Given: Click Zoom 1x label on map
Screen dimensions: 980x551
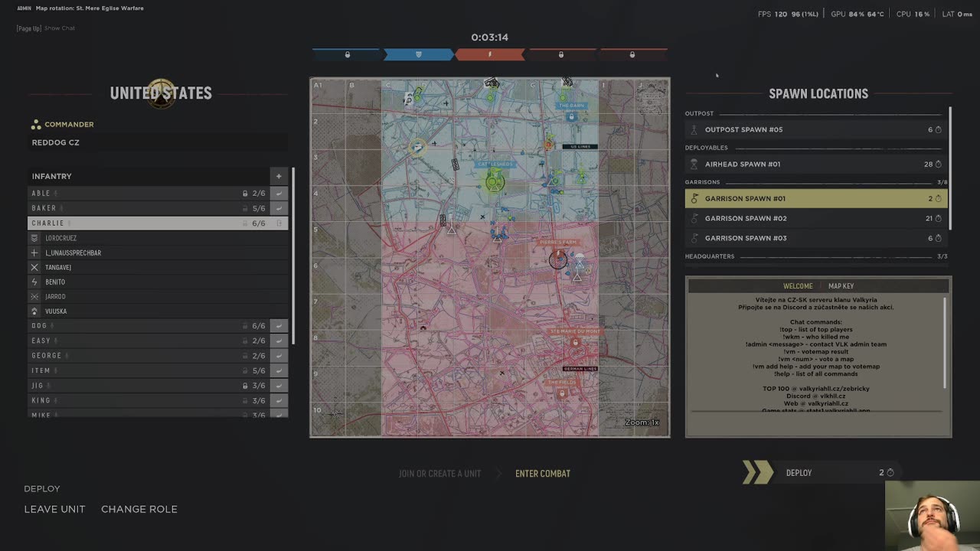Looking at the screenshot, I should point(642,422).
